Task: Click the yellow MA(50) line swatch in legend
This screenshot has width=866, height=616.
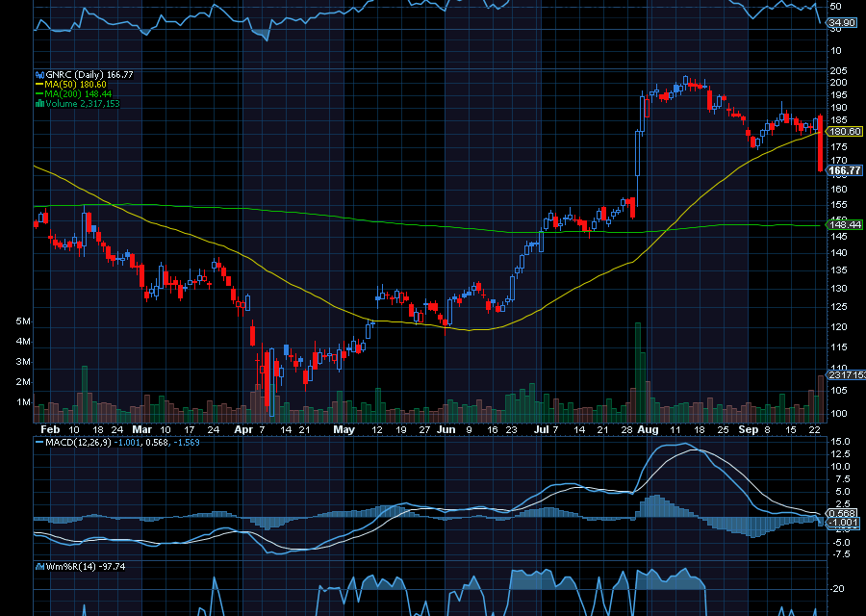Action: click(39, 85)
